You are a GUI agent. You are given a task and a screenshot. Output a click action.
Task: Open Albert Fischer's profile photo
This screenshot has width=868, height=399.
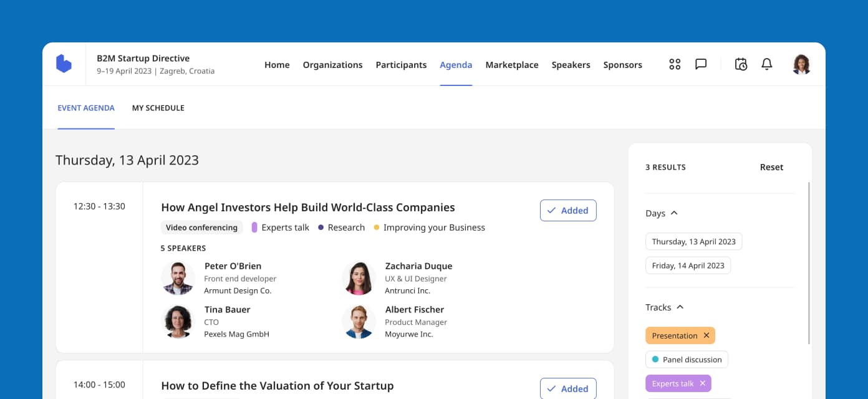pyautogui.click(x=359, y=322)
